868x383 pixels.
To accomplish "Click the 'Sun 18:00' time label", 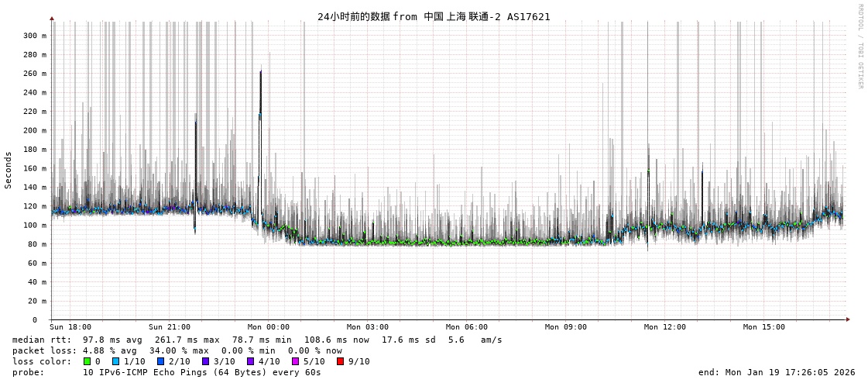I will (70, 327).
